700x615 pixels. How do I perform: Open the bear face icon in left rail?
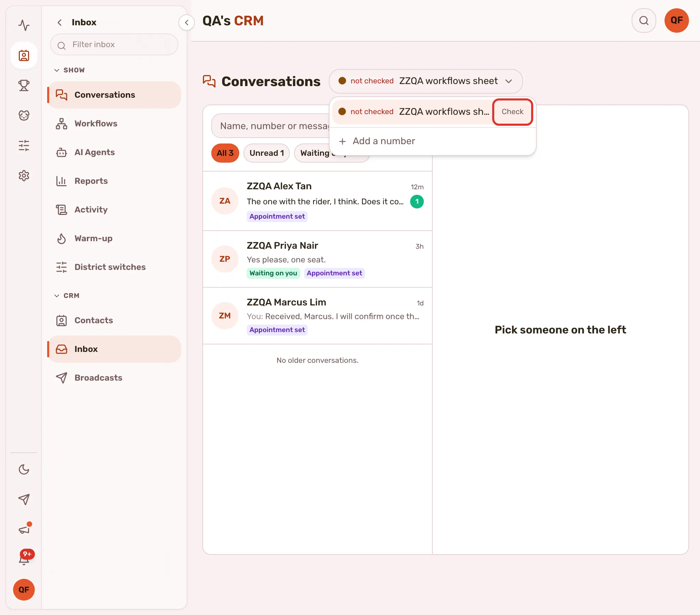[x=24, y=115]
